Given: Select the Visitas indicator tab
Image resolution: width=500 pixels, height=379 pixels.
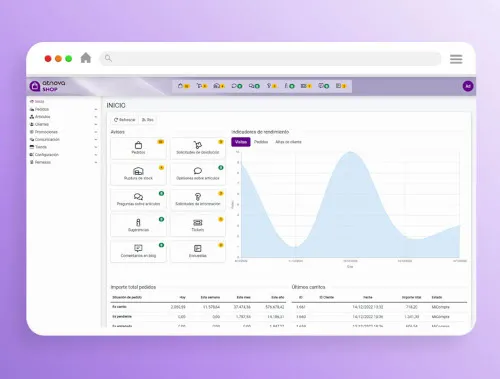Looking at the screenshot, I should tap(241, 142).
